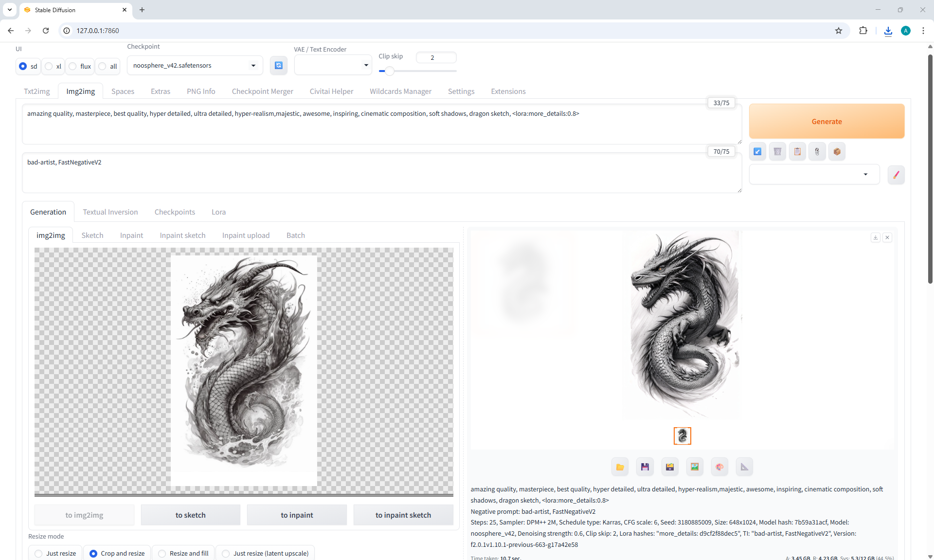
Task: Open output folder with yellow folder icon
Action: [620, 467]
